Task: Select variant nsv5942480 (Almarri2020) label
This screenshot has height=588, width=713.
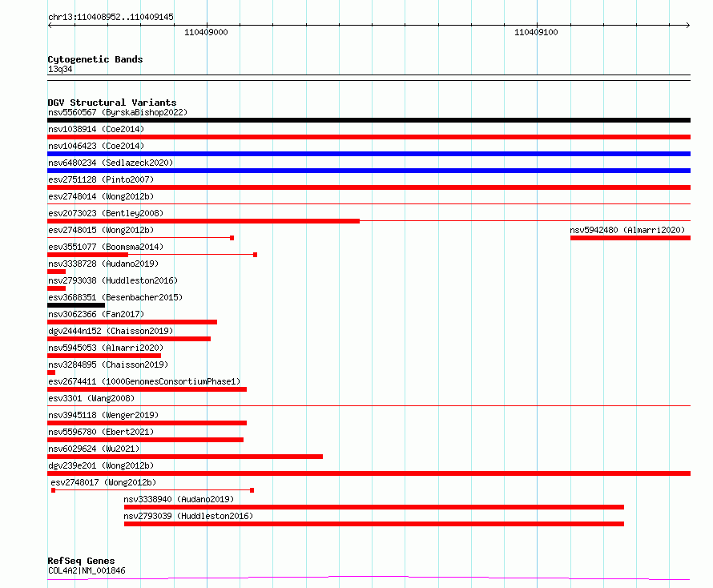Action: pos(627,230)
